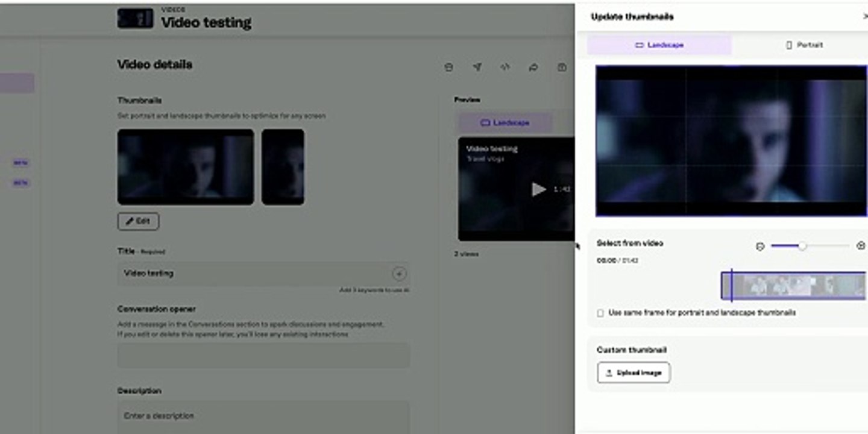
Task: Open the embed code icon
Action: click(505, 68)
